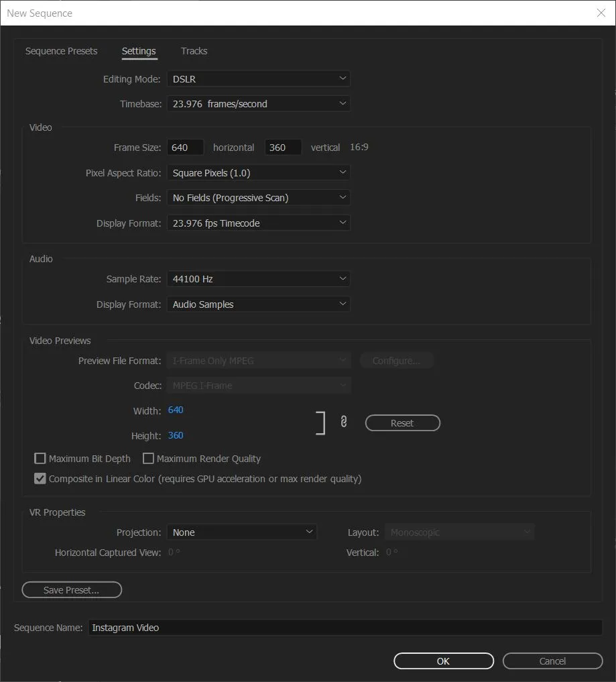Uncheck Composite in Linear Color option
616x682 pixels.
pos(40,479)
